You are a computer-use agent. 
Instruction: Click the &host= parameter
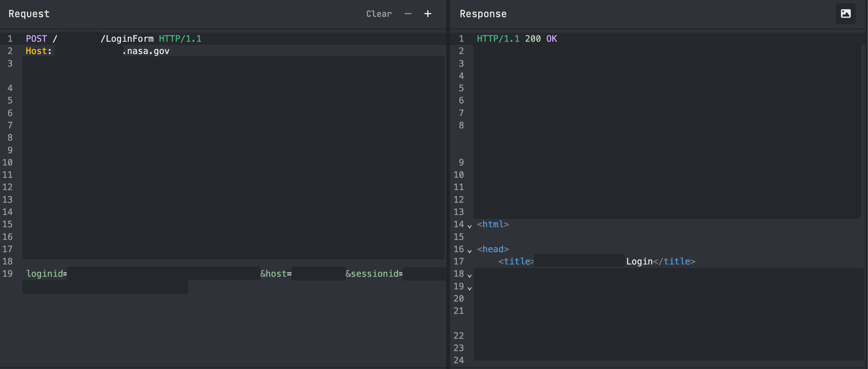pos(276,274)
